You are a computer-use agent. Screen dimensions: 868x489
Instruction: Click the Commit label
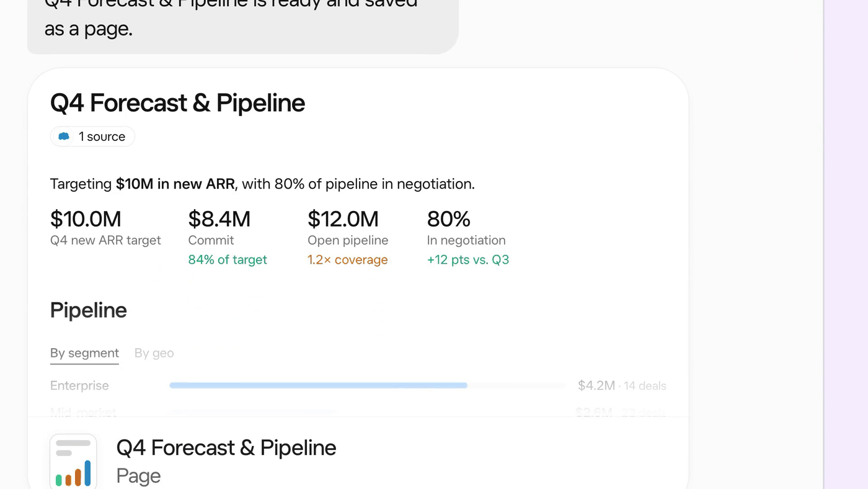click(x=211, y=240)
